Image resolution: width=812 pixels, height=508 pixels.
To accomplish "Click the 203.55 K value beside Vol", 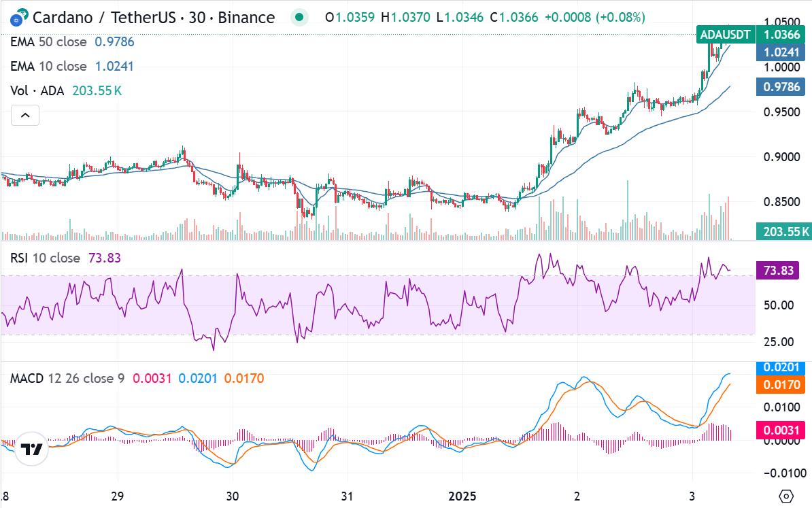I will coord(97,90).
